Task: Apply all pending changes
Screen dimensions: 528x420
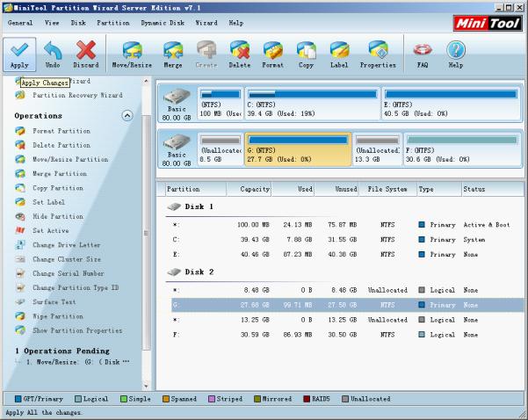Action: pos(19,54)
